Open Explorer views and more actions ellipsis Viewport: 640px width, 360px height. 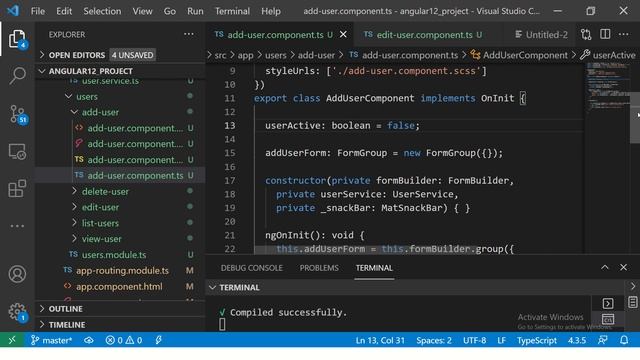[x=189, y=34]
